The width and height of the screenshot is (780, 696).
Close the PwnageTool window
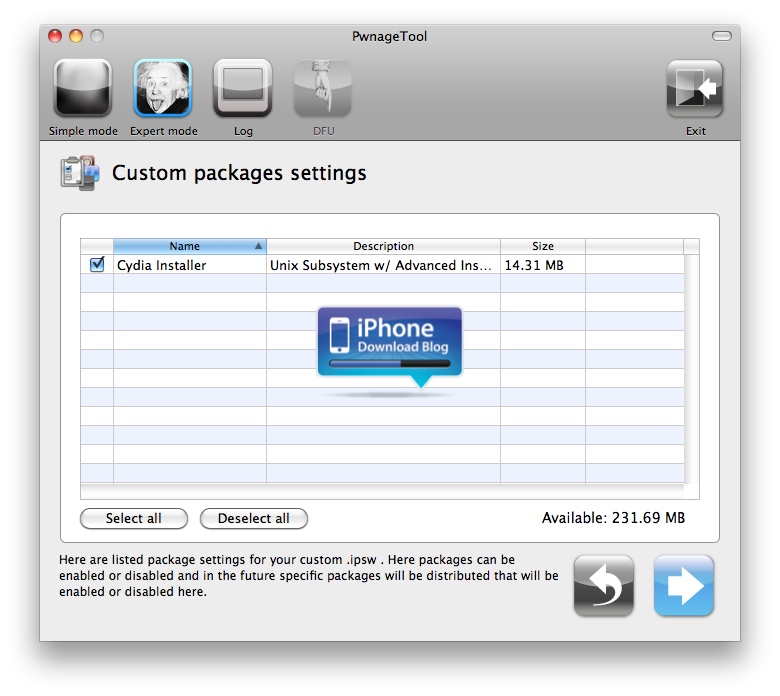pyautogui.click(x=55, y=36)
